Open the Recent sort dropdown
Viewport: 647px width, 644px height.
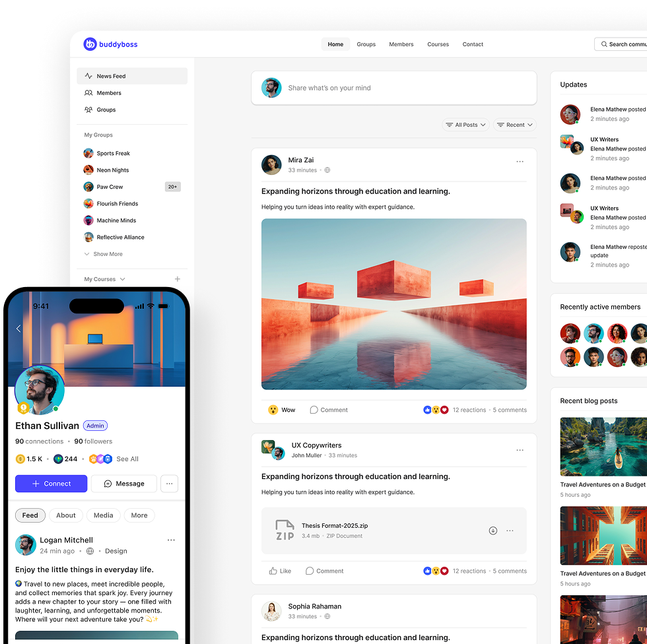point(514,125)
